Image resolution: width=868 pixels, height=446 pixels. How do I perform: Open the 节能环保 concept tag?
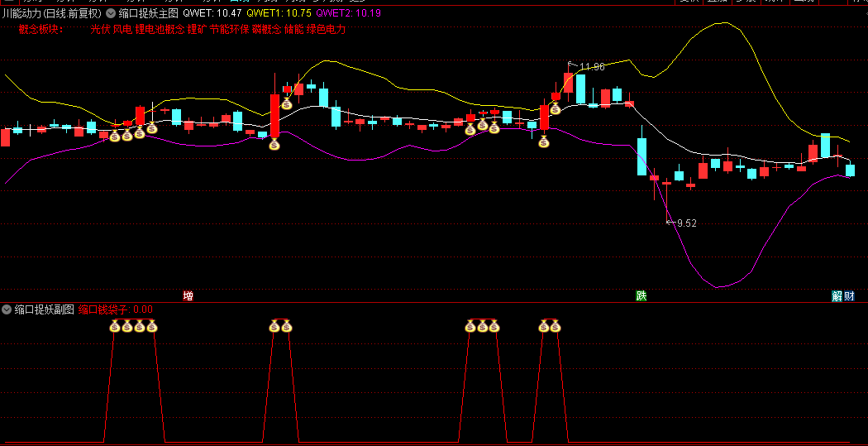[229, 30]
